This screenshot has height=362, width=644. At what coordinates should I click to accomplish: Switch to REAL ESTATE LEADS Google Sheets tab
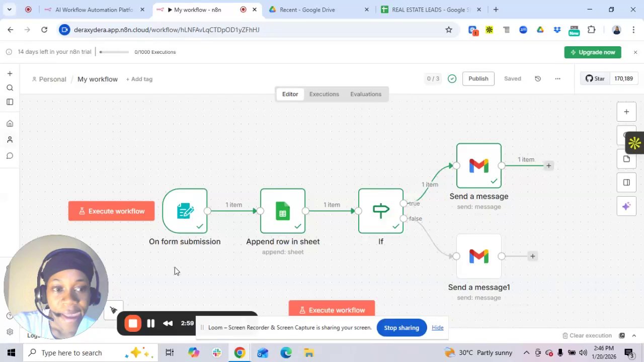pyautogui.click(x=431, y=10)
